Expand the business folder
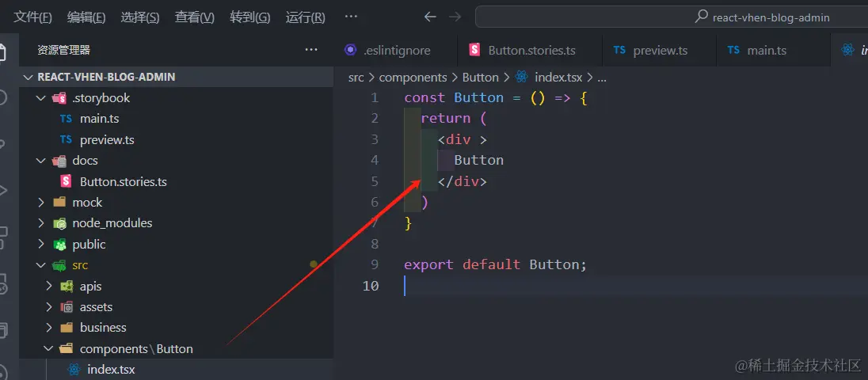The image size is (868, 380). click(176, 328)
